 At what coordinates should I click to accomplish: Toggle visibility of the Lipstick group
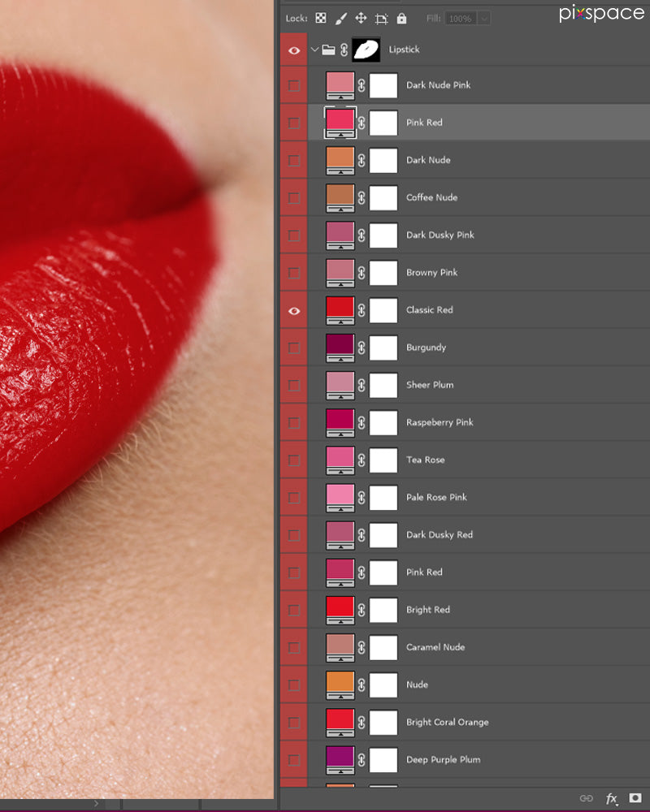click(x=294, y=50)
